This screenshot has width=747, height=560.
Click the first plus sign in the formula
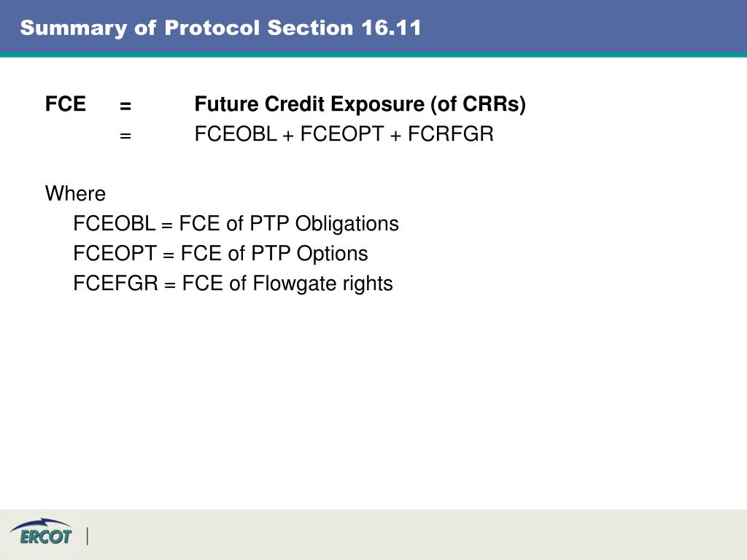pos(288,136)
